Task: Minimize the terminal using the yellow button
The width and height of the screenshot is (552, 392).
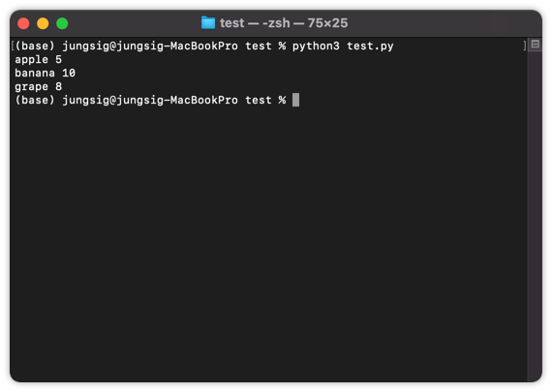Action: [x=43, y=23]
